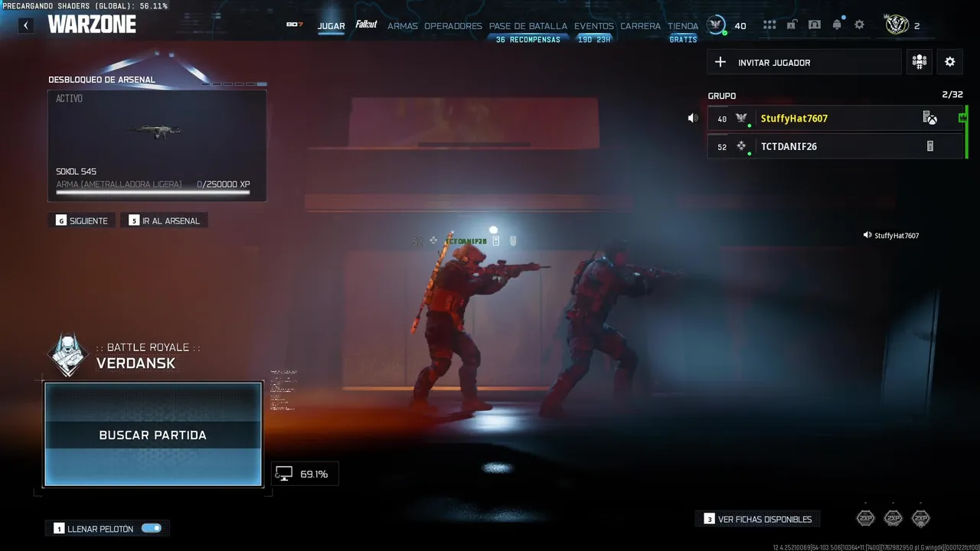Click the BUSCAR PARTIDA button
Viewport: 980px width, 551px height.
[x=153, y=435]
